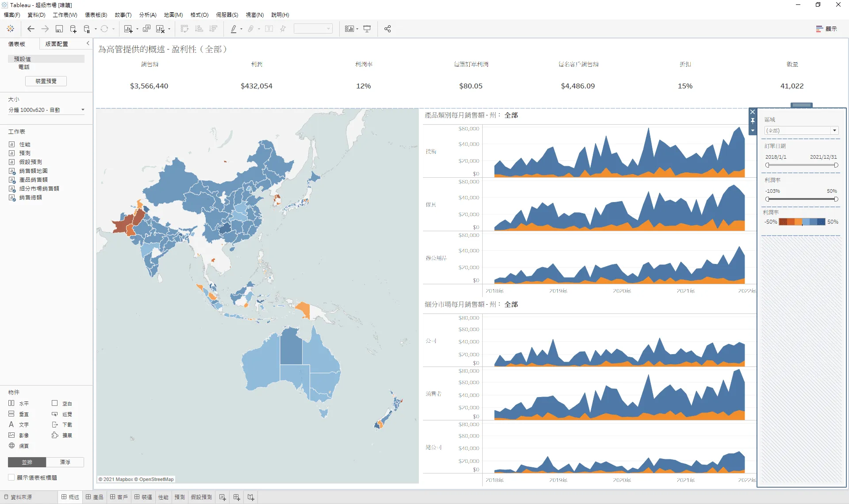Image resolution: width=849 pixels, height=504 pixels.
Task: Click the New Data Source icon
Action: coord(73,29)
